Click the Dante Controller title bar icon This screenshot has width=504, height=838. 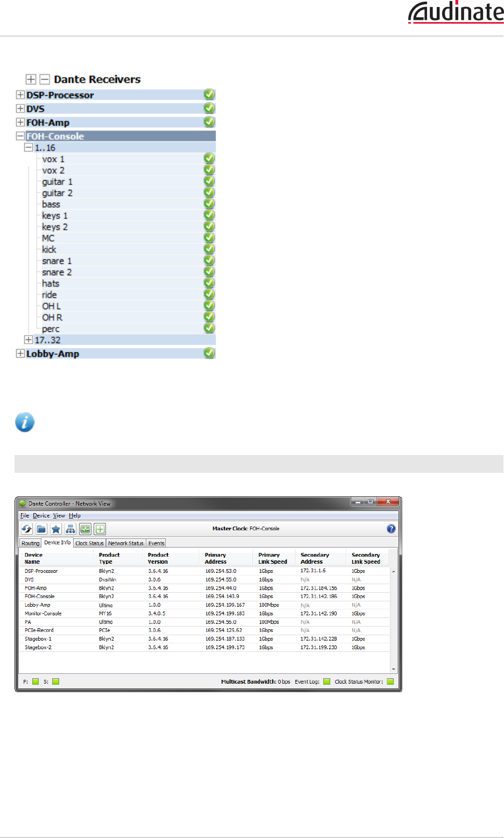pos(23,503)
